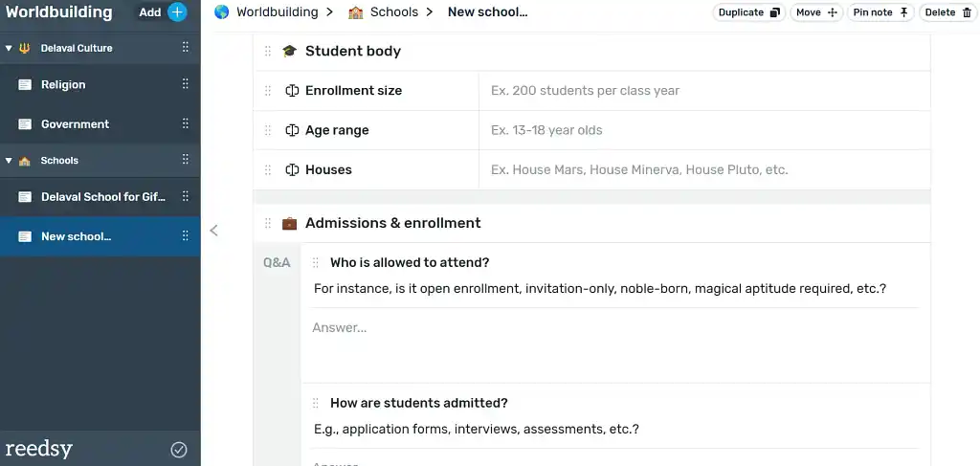
Task: Click the note icon beside Religion
Action: [25, 85]
